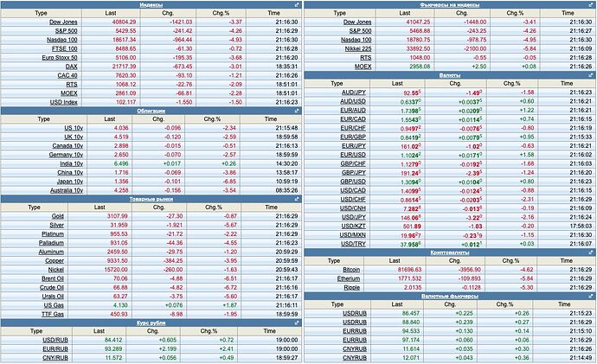Image resolution: width=597 pixels, height=364 pixels.
Task: Select Nasdaq 100 last value 18617.34
Action: (124, 40)
